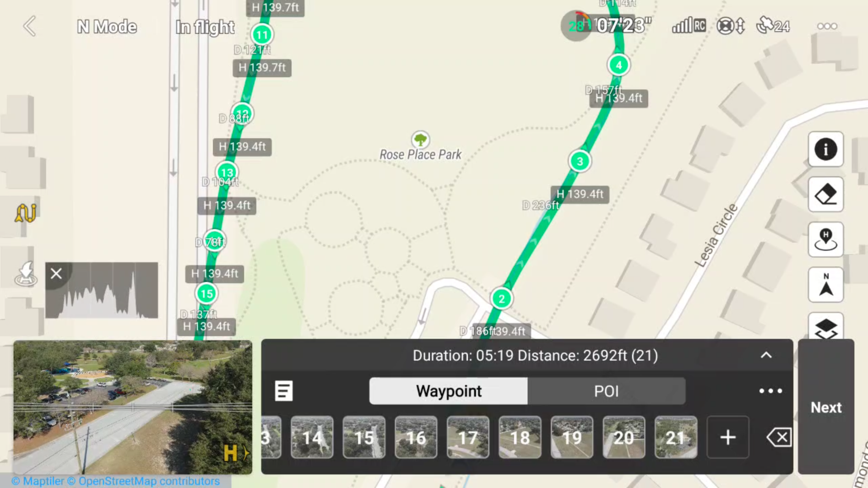Tap the landing/return-to-home icon
868x488 pixels.
(26, 274)
